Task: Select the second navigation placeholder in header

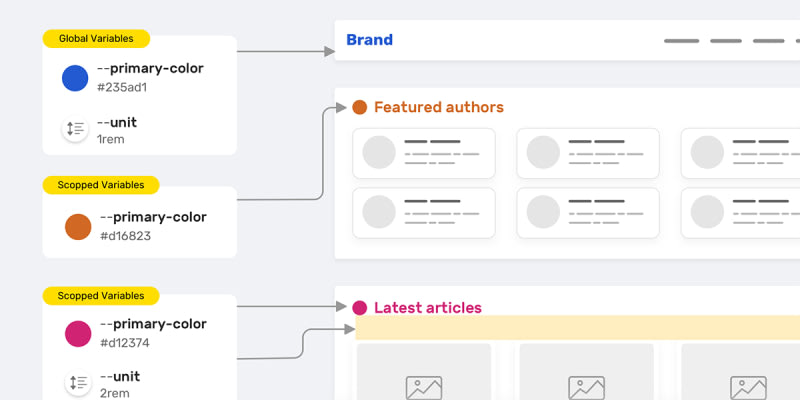Action: pyautogui.click(x=725, y=41)
